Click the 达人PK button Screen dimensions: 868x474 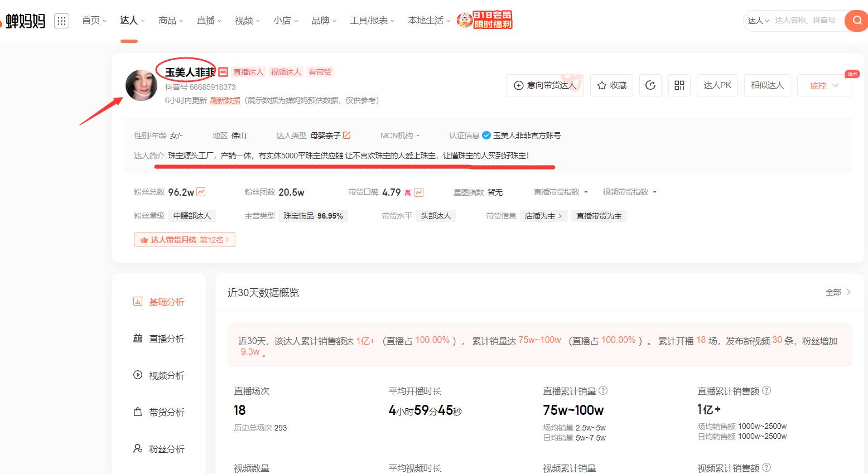717,85
